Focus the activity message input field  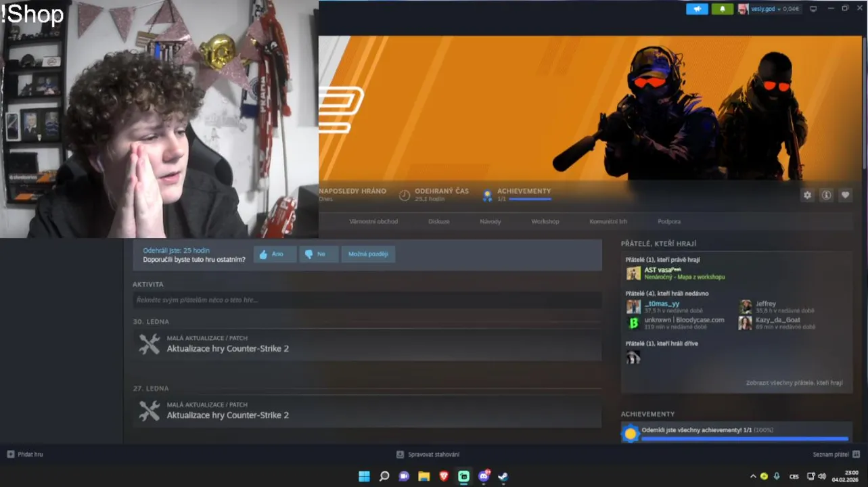[x=367, y=300]
